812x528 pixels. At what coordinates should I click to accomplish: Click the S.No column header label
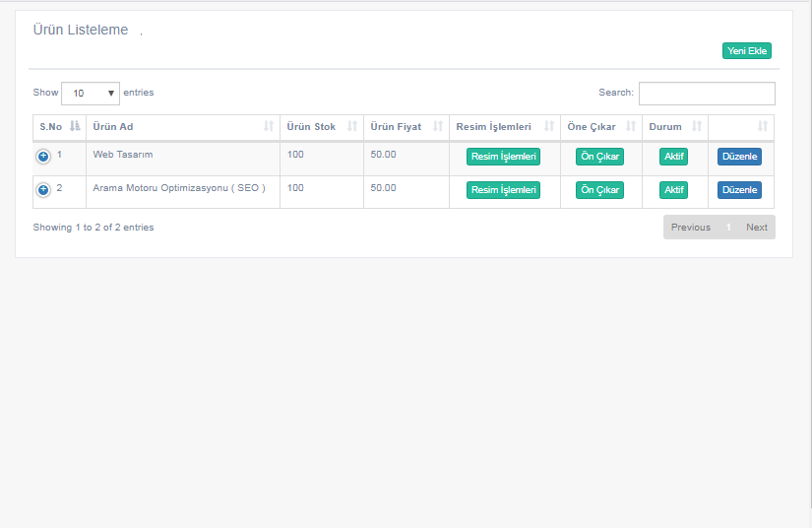[x=51, y=127]
